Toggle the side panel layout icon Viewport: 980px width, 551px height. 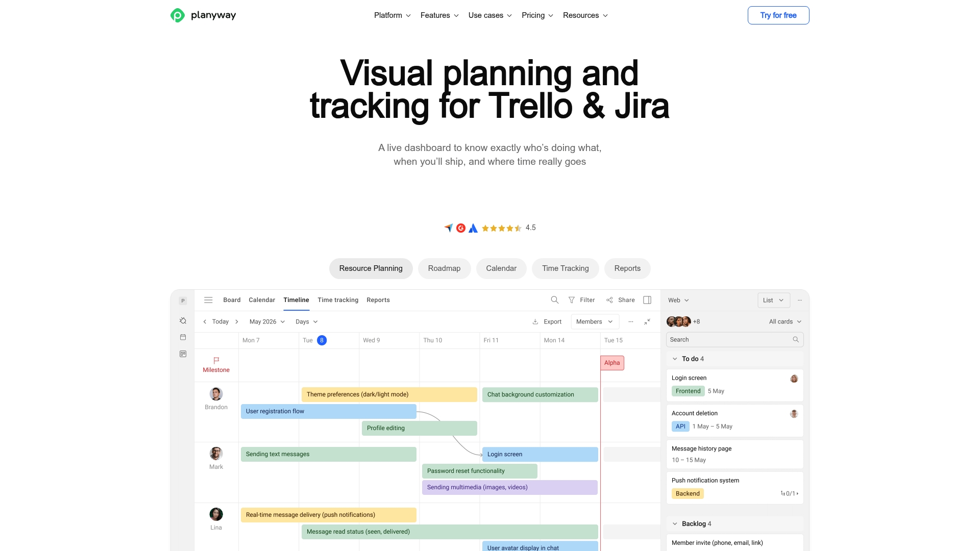pos(647,300)
